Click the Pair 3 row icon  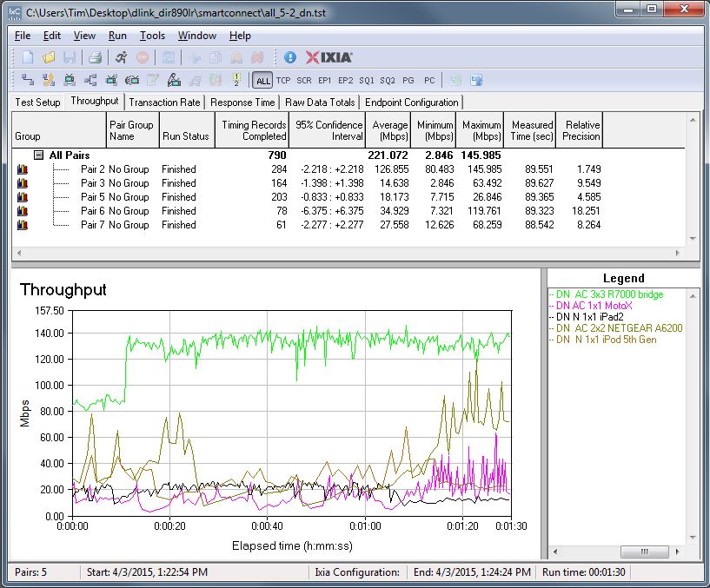23,183
